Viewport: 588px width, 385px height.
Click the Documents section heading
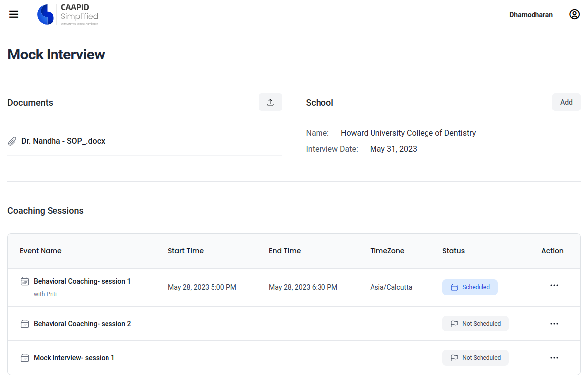point(30,103)
